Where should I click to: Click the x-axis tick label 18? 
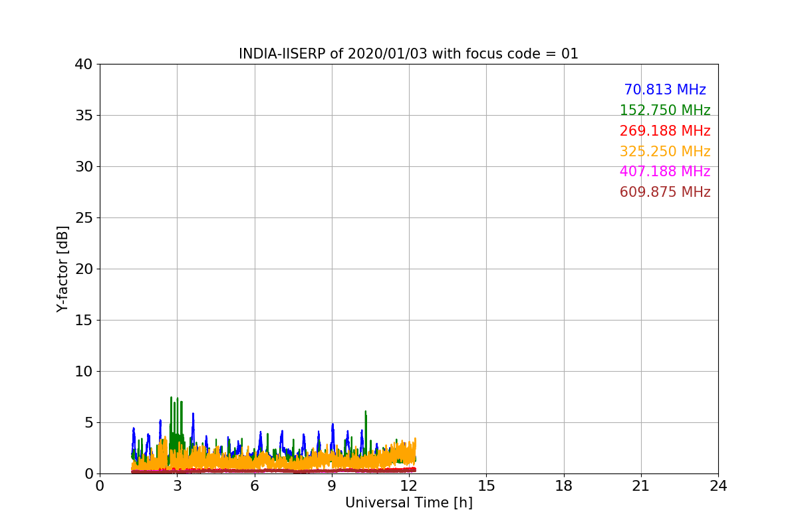(564, 486)
